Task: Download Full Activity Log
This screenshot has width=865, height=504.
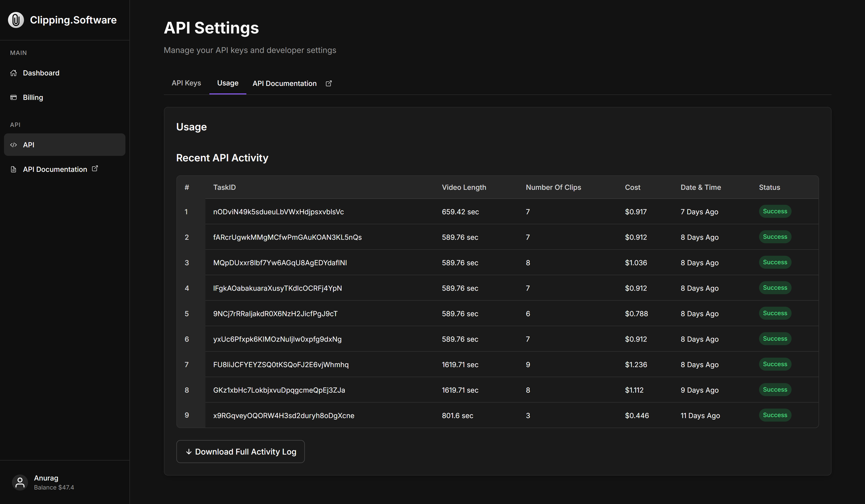Action: [240, 452]
